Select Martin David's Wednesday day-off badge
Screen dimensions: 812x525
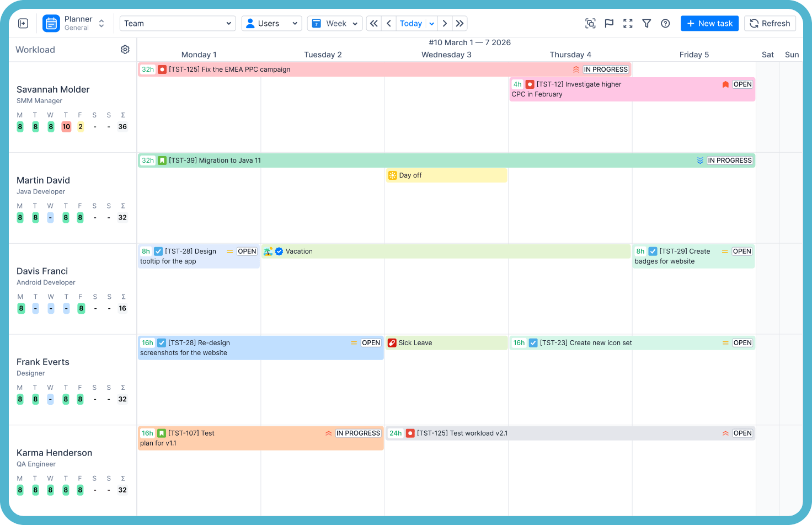50,218
